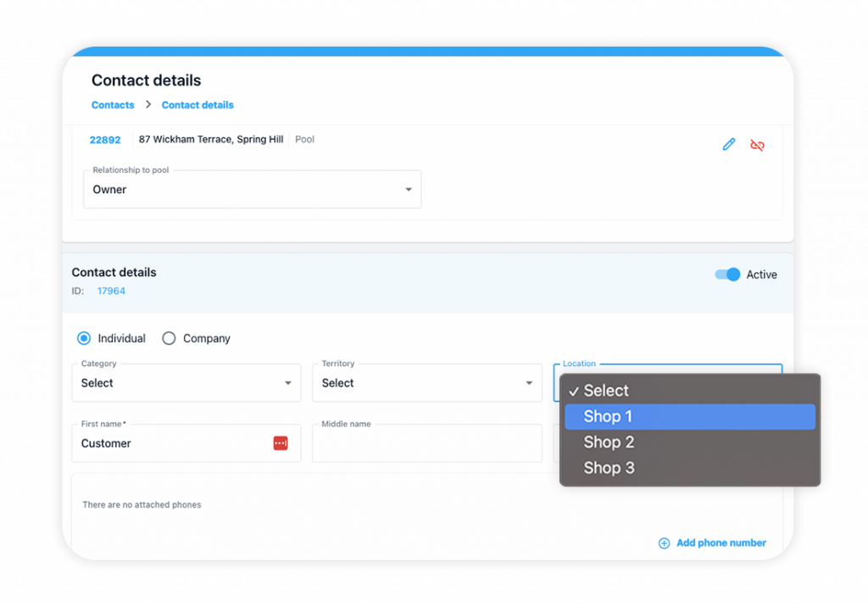Click the red unlink pool icon
The width and height of the screenshot is (868, 606).
(x=757, y=145)
